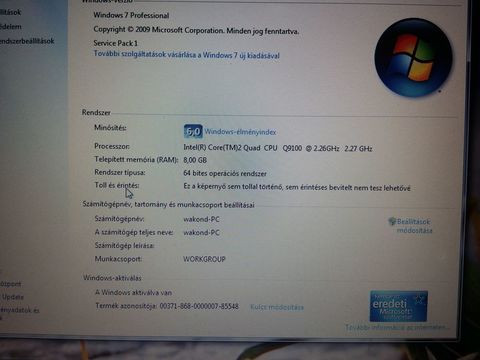Select the Windows 7 Professional text
This screenshot has height=360, width=480.
click(131, 15)
